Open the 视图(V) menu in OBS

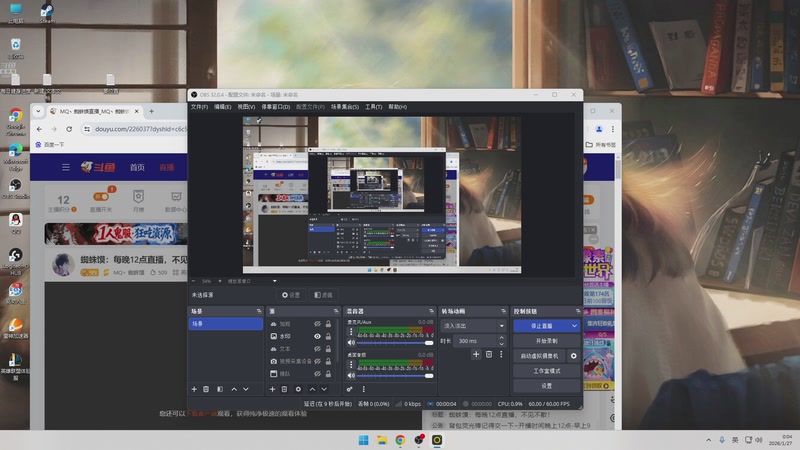pyautogui.click(x=246, y=107)
